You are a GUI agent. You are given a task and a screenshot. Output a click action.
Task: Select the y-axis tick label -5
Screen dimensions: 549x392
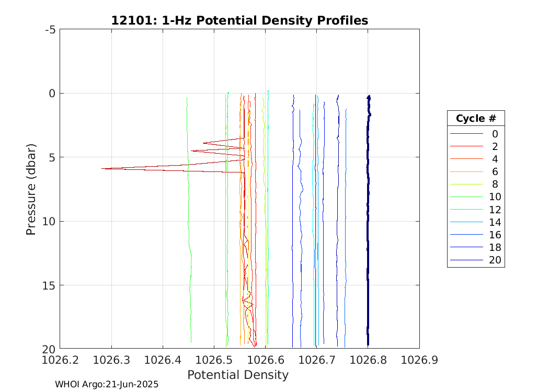[51, 30]
